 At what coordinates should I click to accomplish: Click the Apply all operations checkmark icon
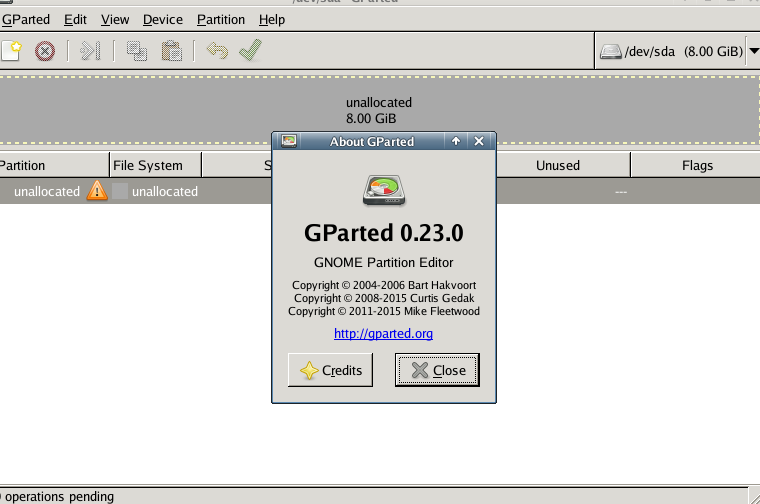click(251, 50)
